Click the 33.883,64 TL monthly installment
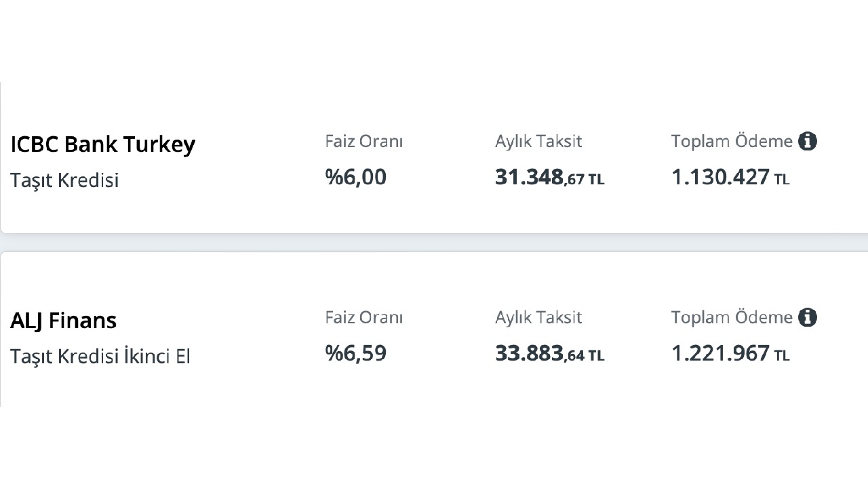868x488 pixels. 550,354
